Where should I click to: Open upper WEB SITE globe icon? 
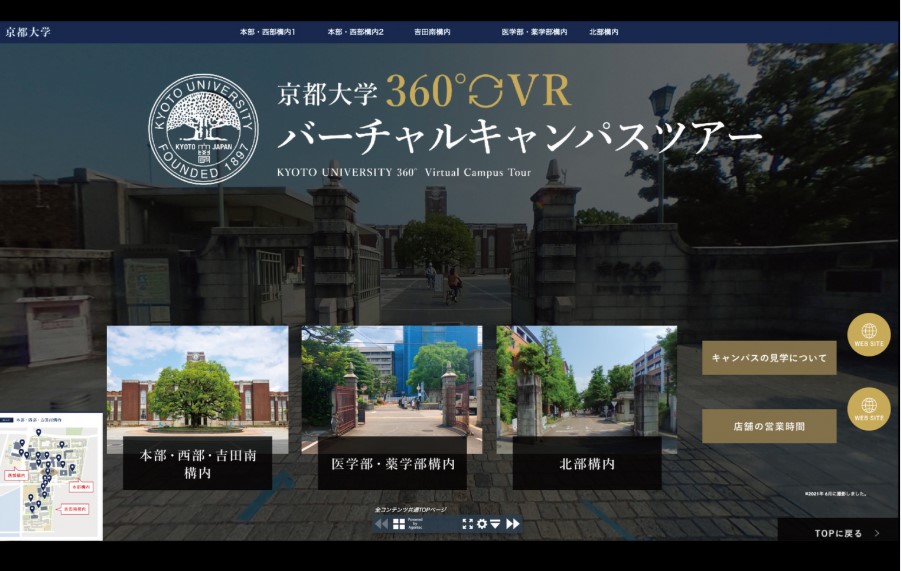tap(869, 334)
